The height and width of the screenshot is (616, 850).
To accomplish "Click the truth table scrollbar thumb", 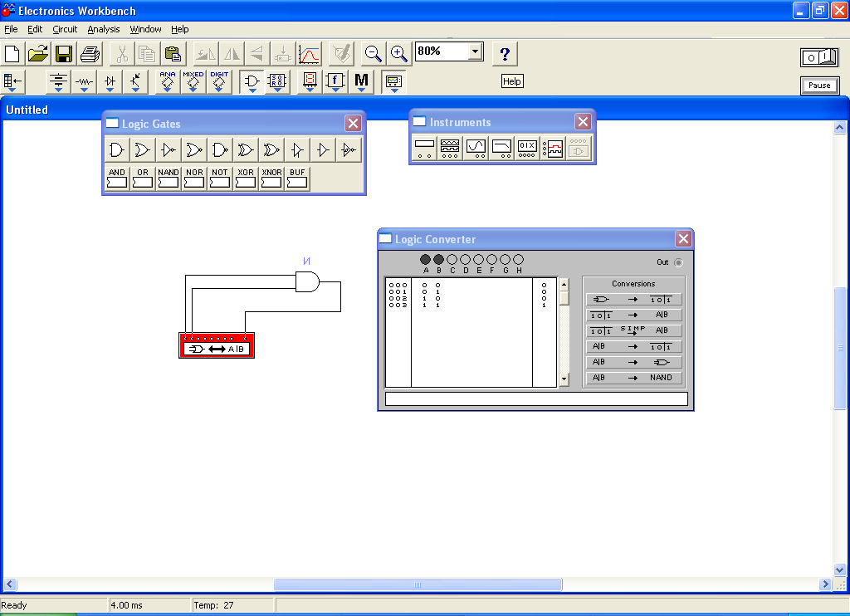I will pos(564,298).
